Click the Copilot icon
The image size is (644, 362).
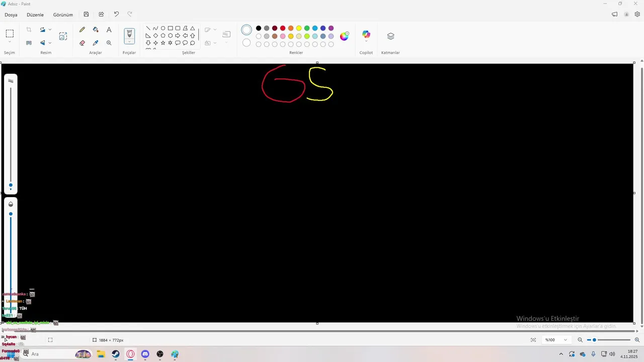tap(366, 34)
